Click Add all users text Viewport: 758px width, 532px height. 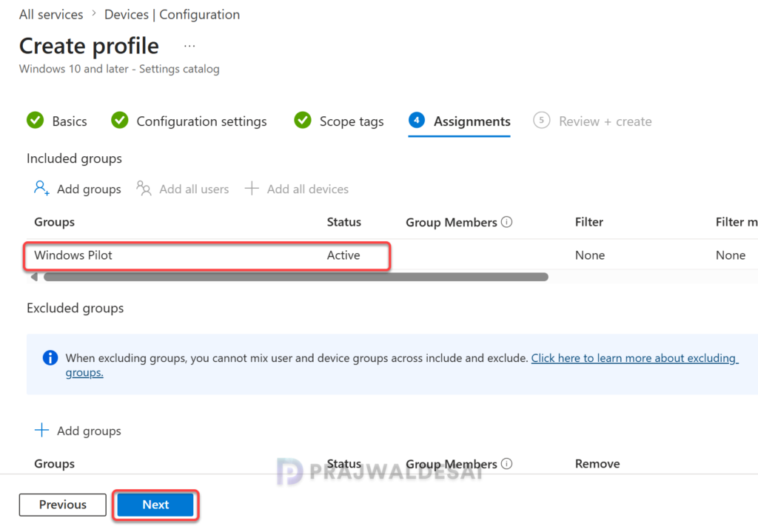195,189
